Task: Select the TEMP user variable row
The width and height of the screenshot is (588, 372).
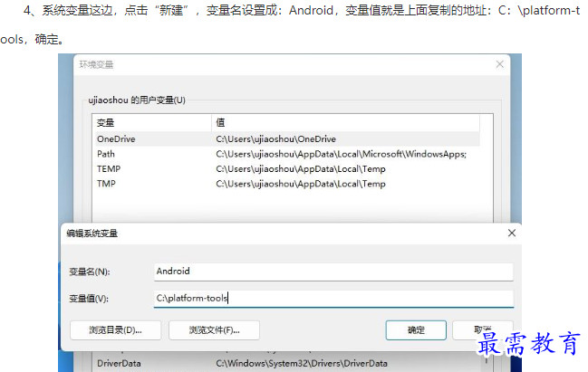Action: 287,169
